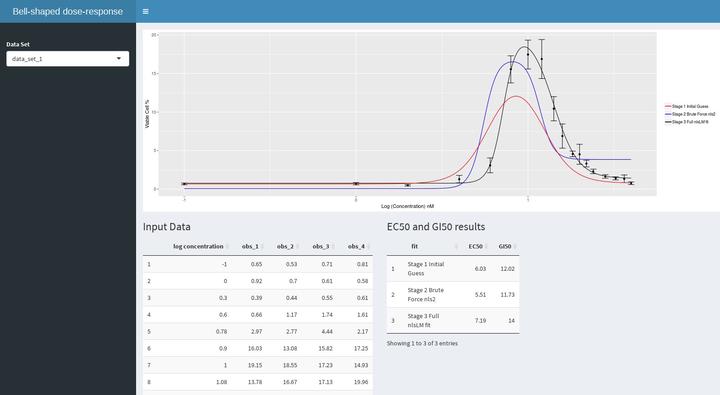Select the first row of Input Data
Image resolution: width=720 pixels, height=395 pixels.
click(x=258, y=264)
